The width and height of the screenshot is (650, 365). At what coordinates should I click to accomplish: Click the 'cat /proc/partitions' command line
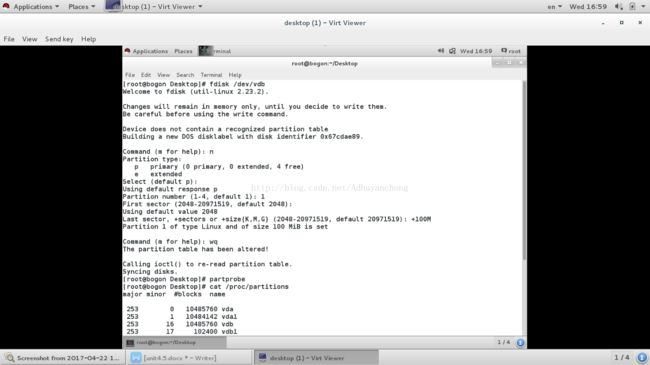(205, 287)
